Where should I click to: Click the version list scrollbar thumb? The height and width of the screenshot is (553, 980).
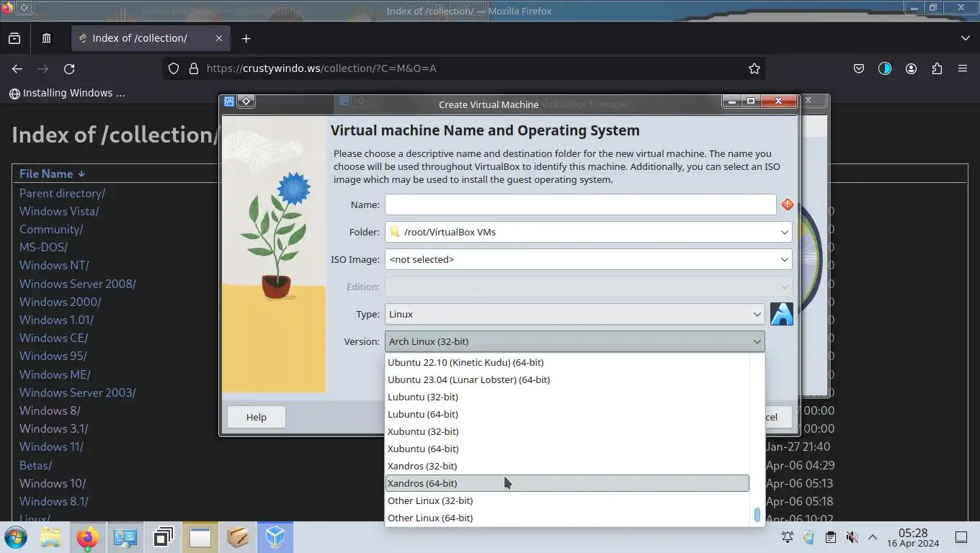(x=757, y=515)
